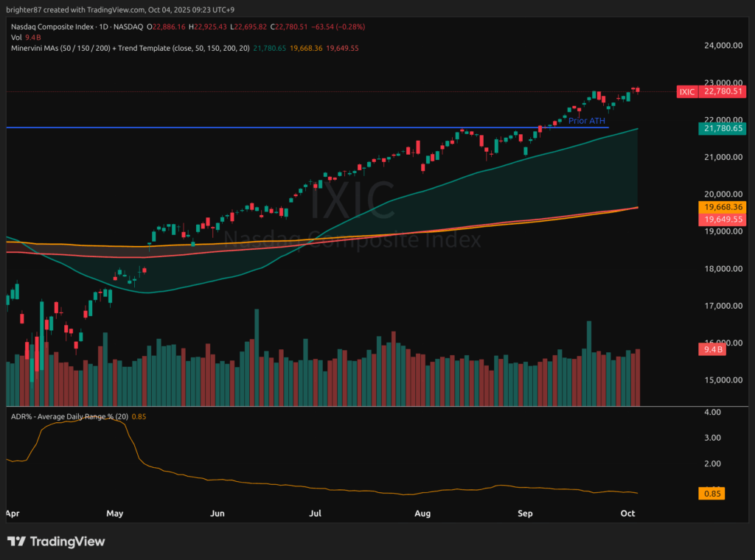The height and width of the screenshot is (560, 755).
Task: Click the orange 0.85 ADR value tag
Action: (x=711, y=494)
